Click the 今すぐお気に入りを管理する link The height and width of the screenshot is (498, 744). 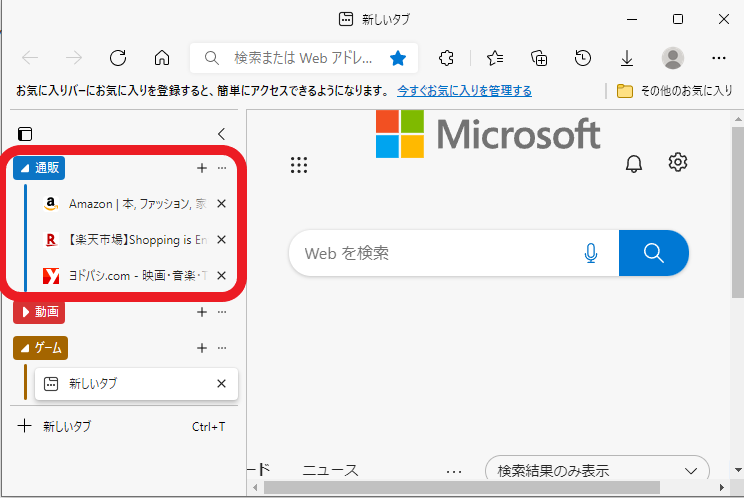[465, 91]
